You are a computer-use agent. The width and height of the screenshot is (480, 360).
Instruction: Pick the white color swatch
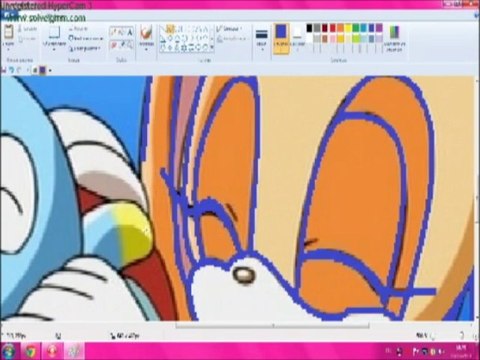click(309, 39)
